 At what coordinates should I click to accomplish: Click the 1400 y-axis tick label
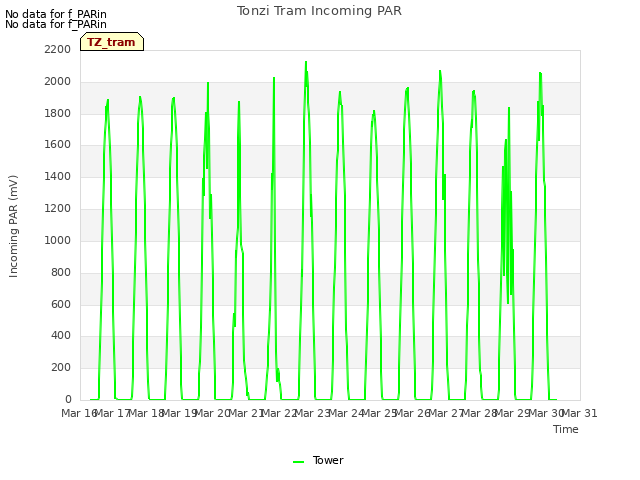[58, 177]
